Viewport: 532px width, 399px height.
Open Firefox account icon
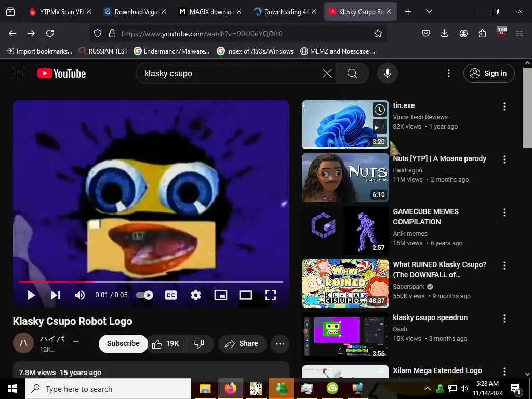click(x=463, y=33)
